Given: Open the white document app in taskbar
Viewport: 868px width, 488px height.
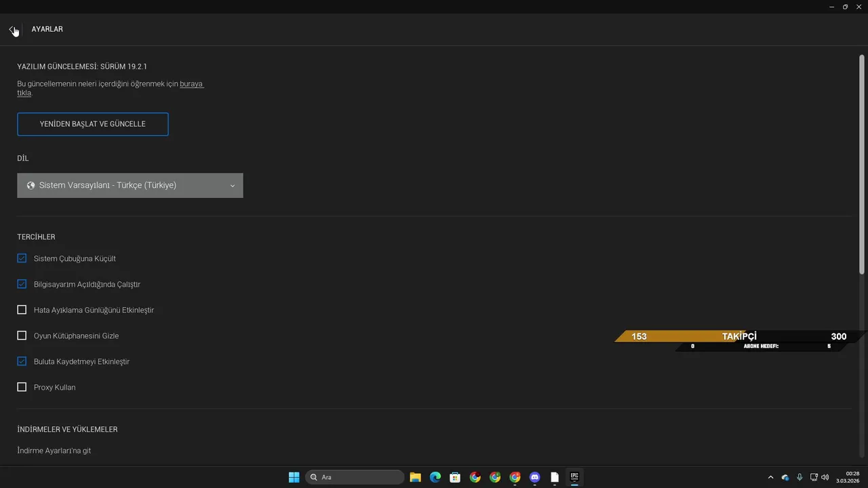Looking at the screenshot, I should coord(554,477).
